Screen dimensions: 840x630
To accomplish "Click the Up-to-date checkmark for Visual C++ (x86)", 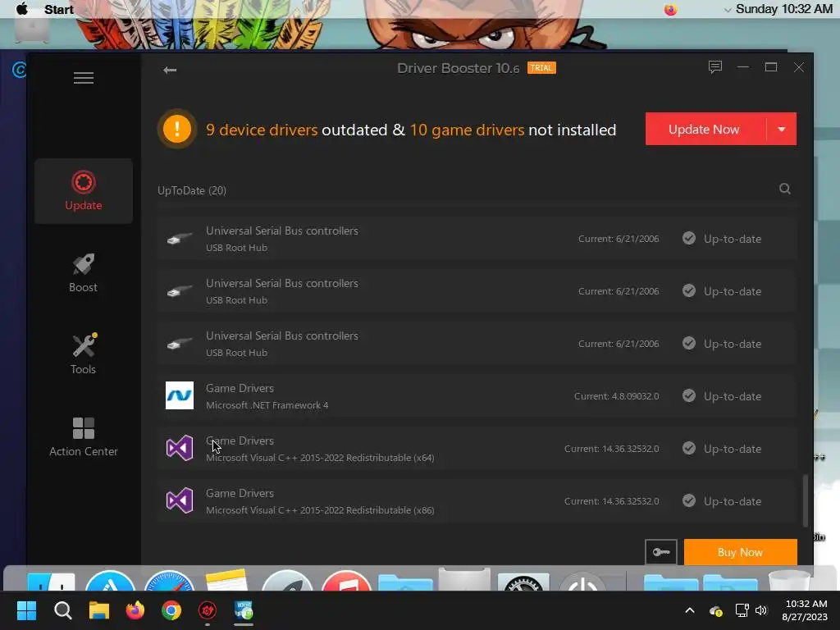I will (x=689, y=501).
